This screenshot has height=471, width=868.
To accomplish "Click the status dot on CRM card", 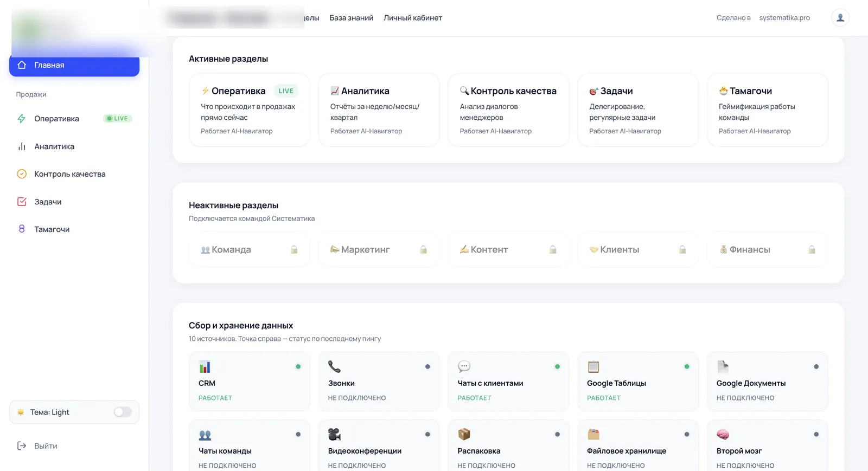I will 298,367.
